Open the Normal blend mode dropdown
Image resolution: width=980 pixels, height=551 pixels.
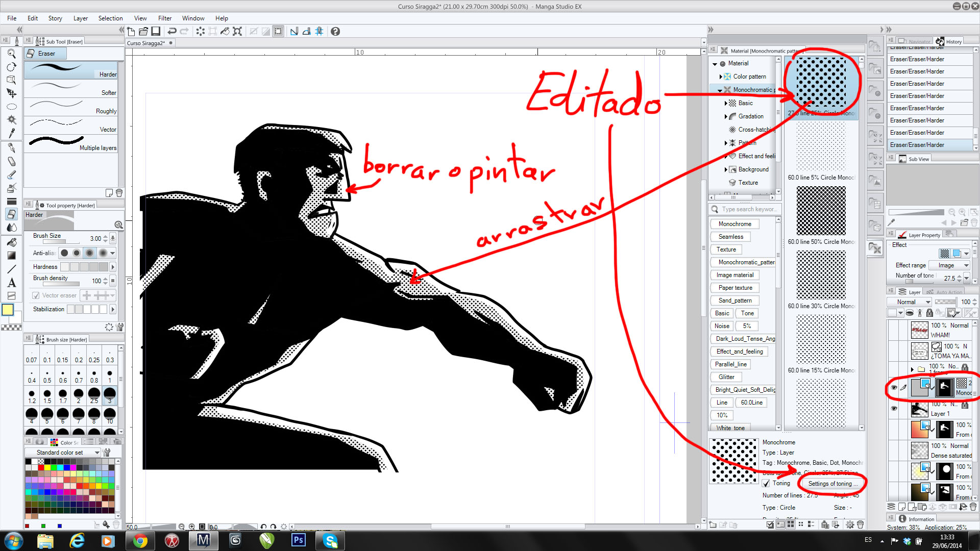click(x=910, y=302)
